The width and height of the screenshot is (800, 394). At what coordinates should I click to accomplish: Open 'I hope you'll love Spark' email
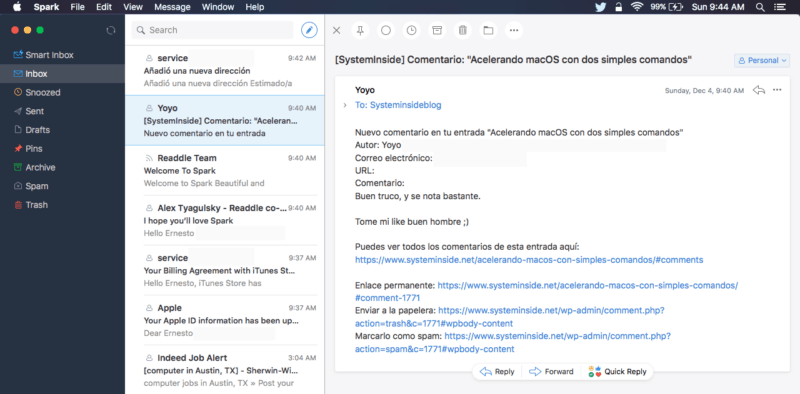pyautogui.click(x=224, y=220)
